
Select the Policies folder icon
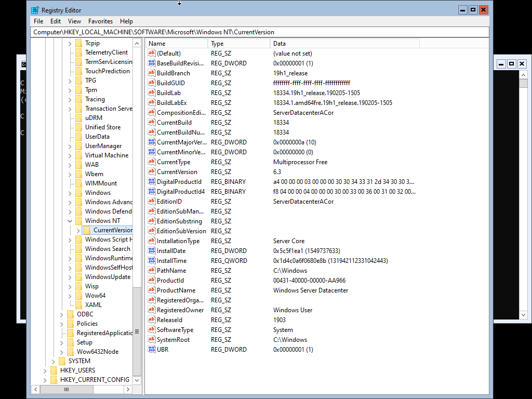coord(71,323)
